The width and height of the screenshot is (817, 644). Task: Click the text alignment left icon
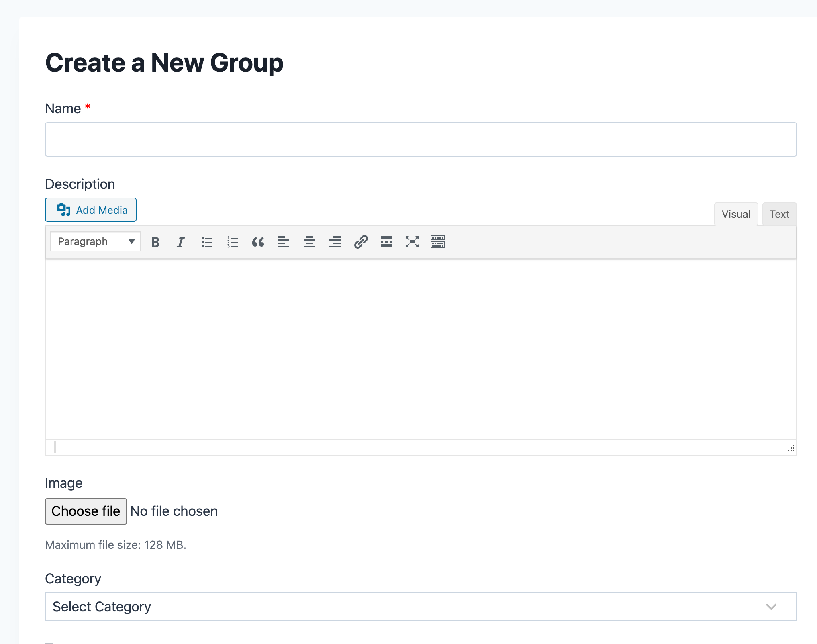(x=283, y=241)
